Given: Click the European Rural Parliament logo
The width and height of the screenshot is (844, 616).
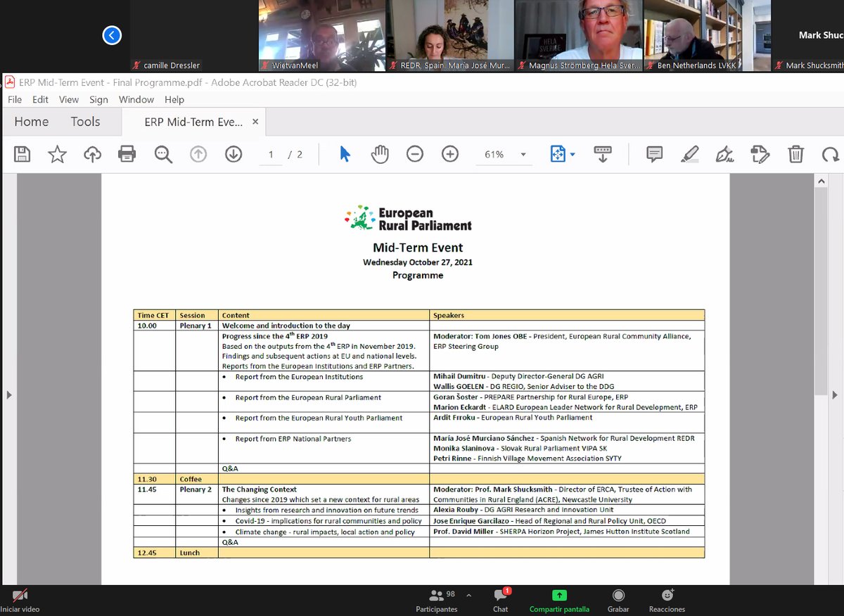Looking at the screenshot, I should (409, 219).
